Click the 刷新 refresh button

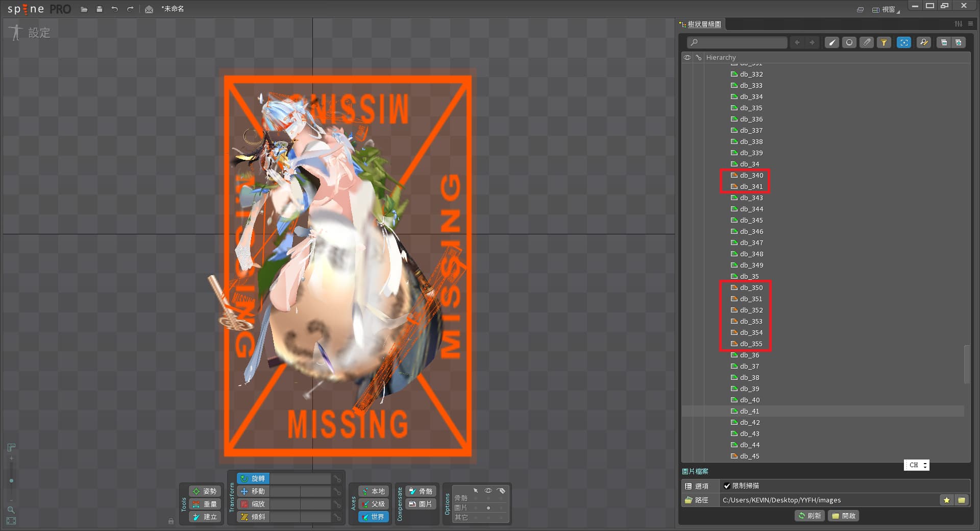pos(810,516)
